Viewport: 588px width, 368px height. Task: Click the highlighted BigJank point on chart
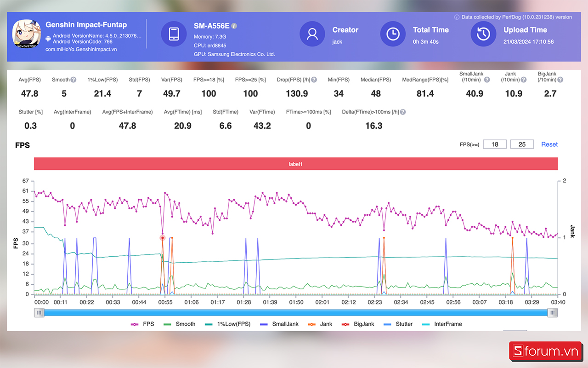point(163,238)
